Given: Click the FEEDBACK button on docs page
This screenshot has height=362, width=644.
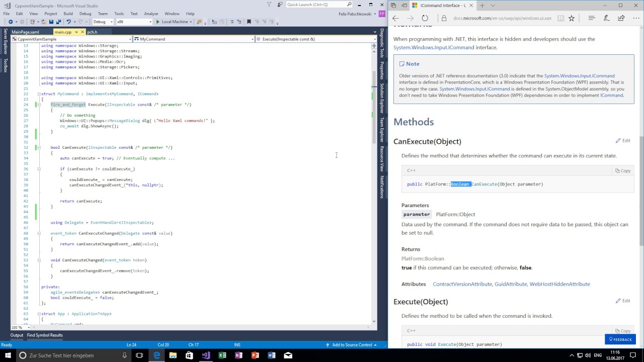Looking at the screenshot, I should (x=620, y=339).
